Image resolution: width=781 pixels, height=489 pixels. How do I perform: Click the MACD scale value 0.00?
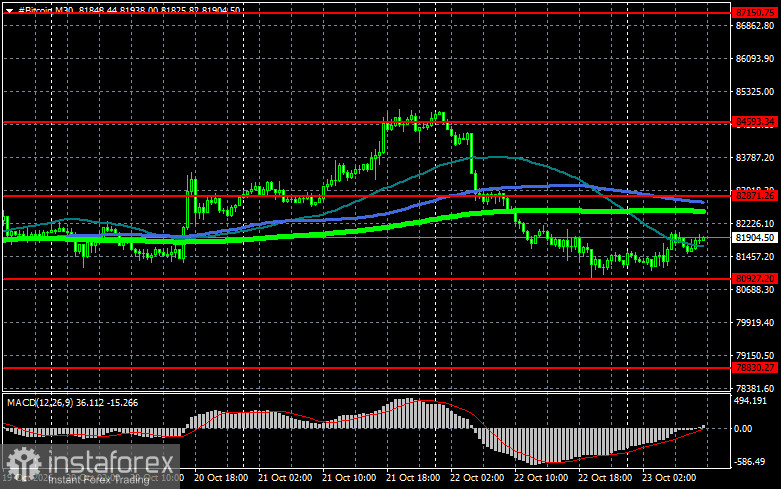click(x=743, y=429)
